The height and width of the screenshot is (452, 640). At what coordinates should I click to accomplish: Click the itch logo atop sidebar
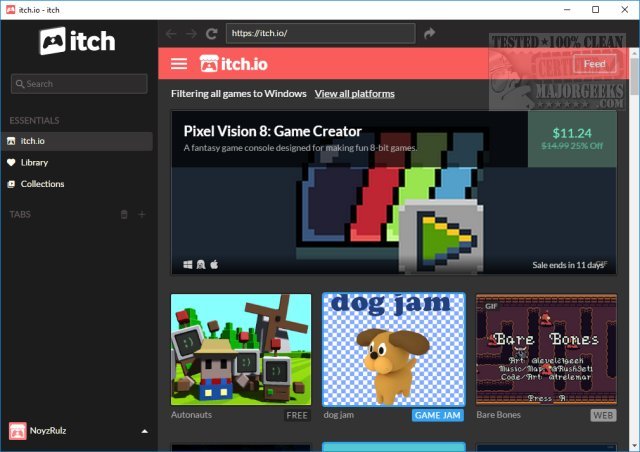[x=77, y=41]
